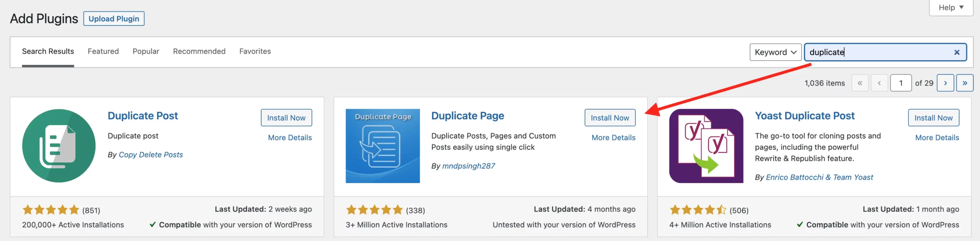Install the Yoast Duplicate Post plugin
Screen dimensions: 980x241
coord(934,118)
